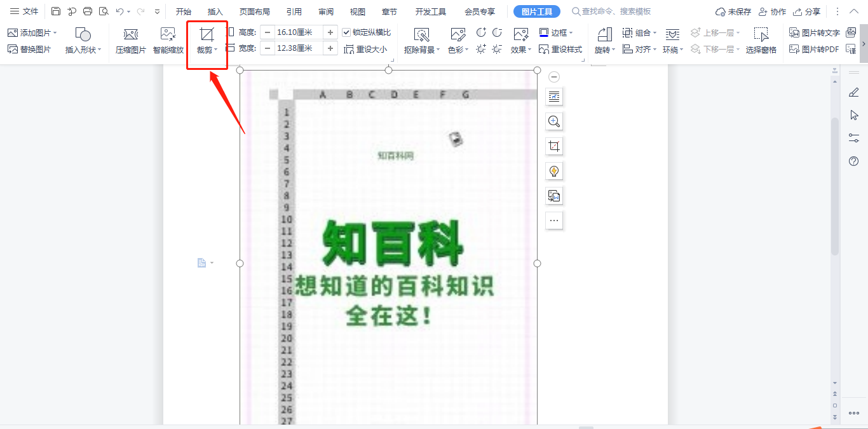This screenshot has width=868, height=429.
Task: Click floating layout options icon beside picture
Action: coord(554,97)
